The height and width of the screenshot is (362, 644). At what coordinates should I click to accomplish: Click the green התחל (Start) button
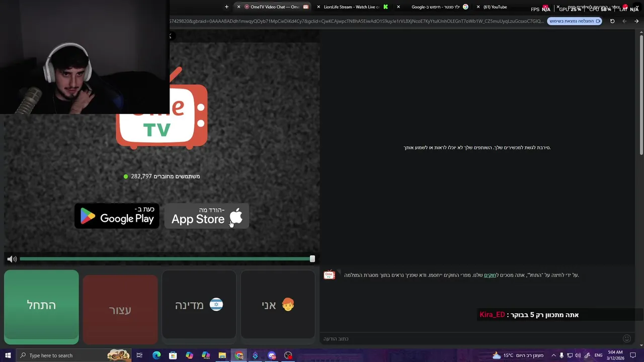[41, 307]
